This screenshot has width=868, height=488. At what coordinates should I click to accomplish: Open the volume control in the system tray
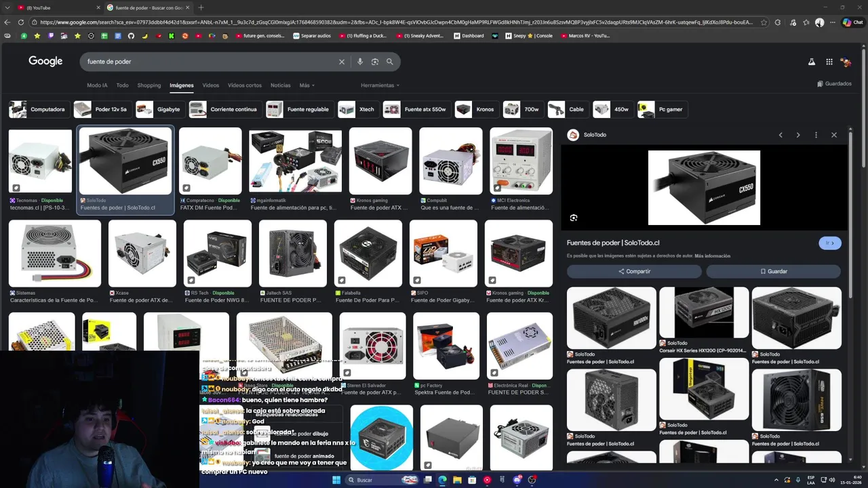click(832, 480)
